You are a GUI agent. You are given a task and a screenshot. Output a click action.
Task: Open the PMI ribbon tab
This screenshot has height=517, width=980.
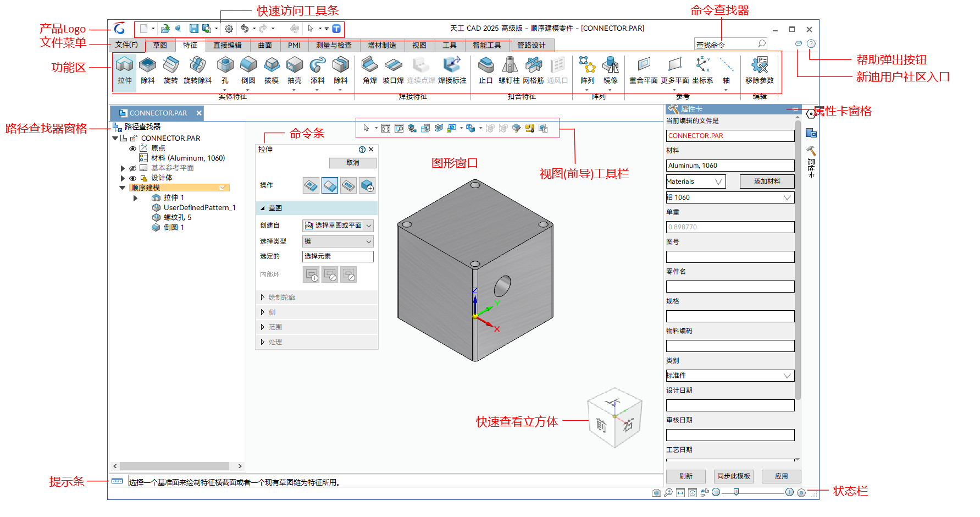pyautogui.click(x=294, y=46)
